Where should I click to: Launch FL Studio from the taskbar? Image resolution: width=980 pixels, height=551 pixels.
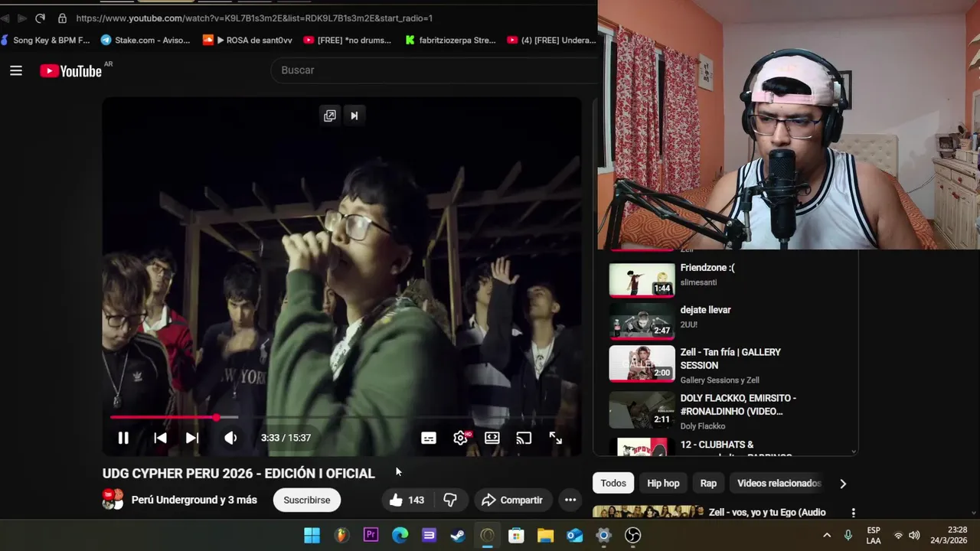(341, 535)
